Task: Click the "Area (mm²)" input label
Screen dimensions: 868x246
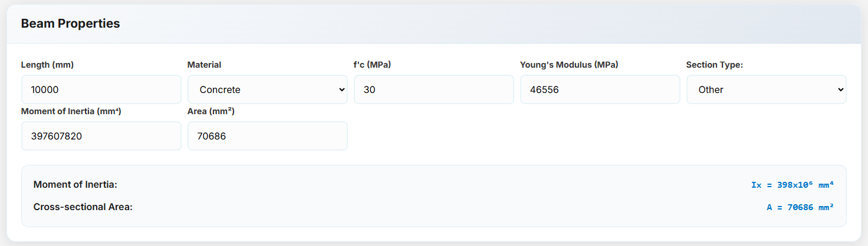Action: click(x=211, y=111)
